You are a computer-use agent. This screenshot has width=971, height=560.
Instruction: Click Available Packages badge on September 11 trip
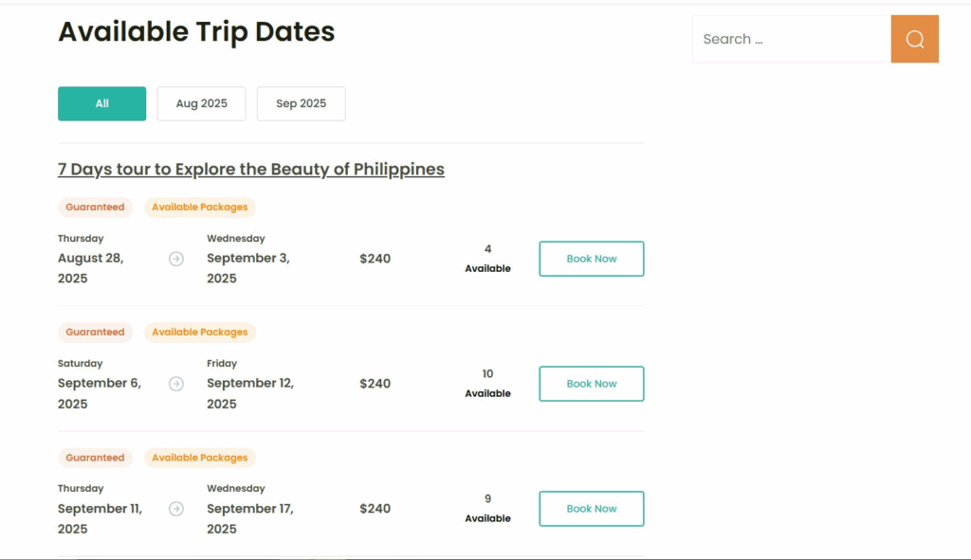pyautogui.click(x=200, y=458)
